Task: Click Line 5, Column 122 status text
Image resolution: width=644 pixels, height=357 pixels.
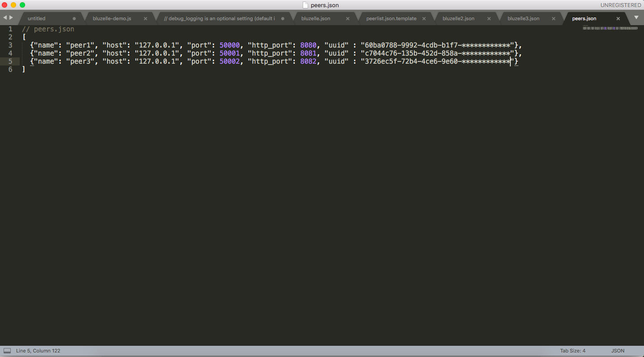Action: point(38,351)
